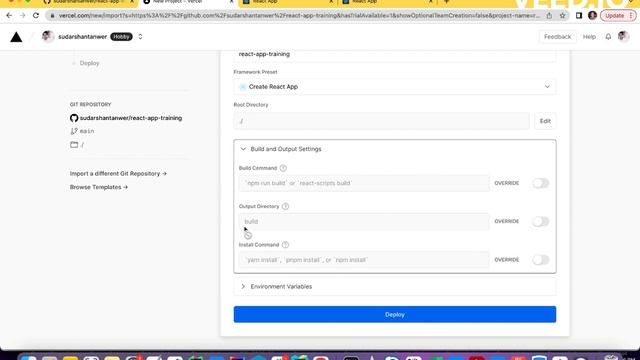640x360 pixels.
Task: Open the Feedback button
Action: click(x=557, y=37)
